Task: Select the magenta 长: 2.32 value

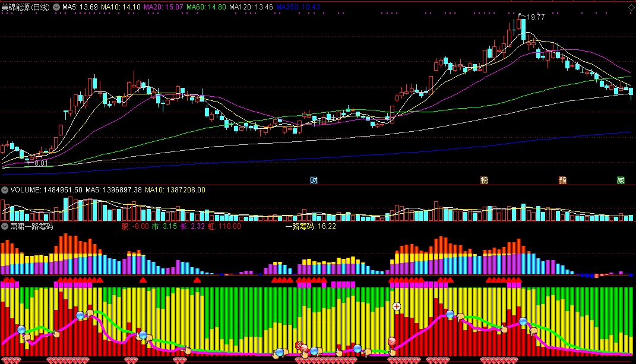Action: (x=192, y=226)
